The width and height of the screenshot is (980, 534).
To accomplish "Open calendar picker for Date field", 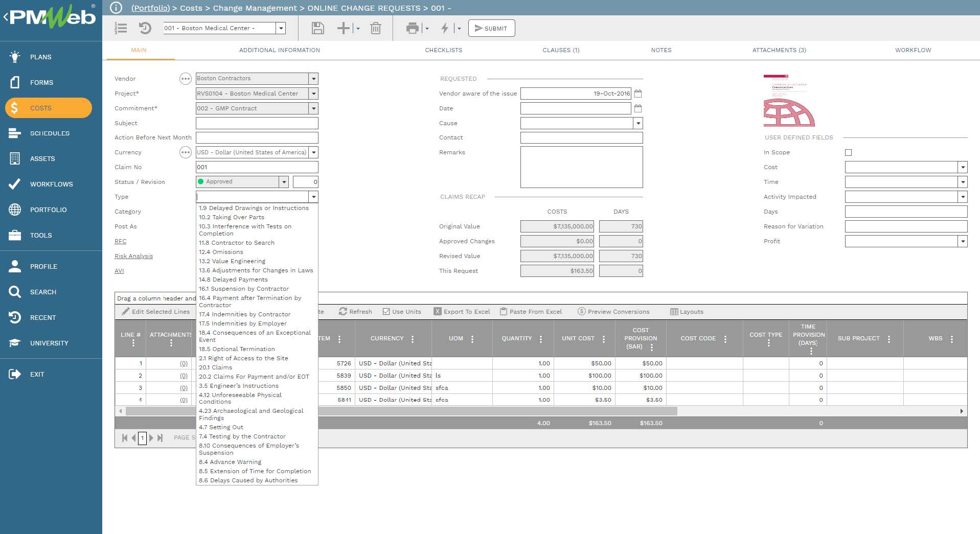I will pos(637,108).
